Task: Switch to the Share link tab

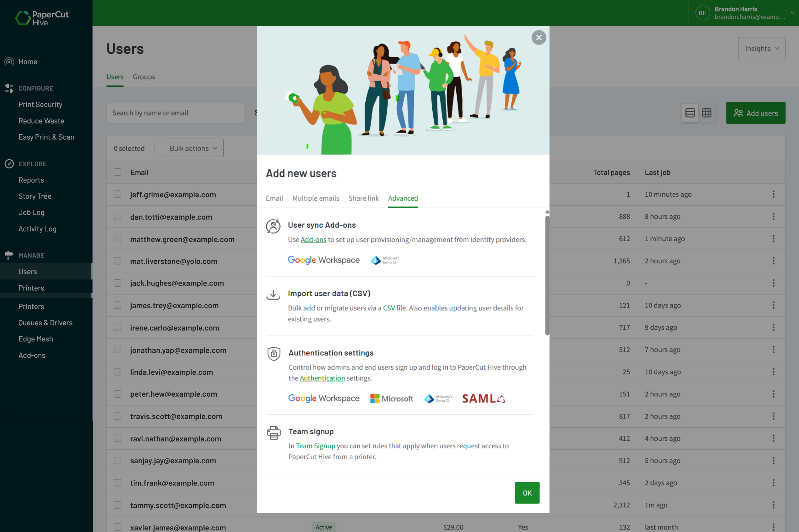Action: click(364, 198)
